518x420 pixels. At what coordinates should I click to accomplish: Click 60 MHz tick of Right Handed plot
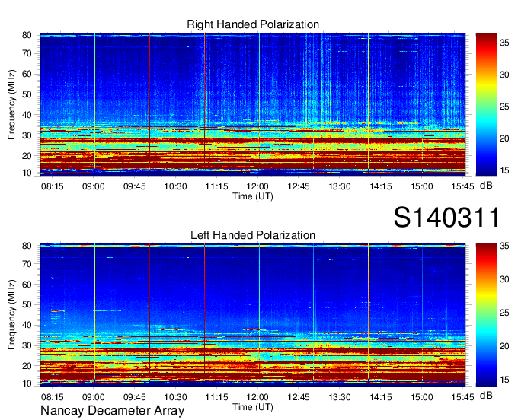[x=27, y=74]
